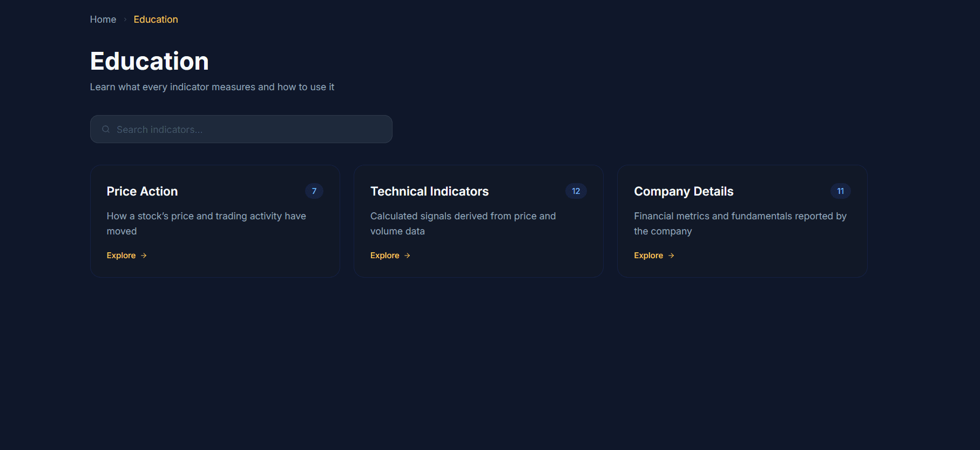Click the arrow icon beside Company Details' Explore
The image size is (980, 450).
[x=671, y=256]
